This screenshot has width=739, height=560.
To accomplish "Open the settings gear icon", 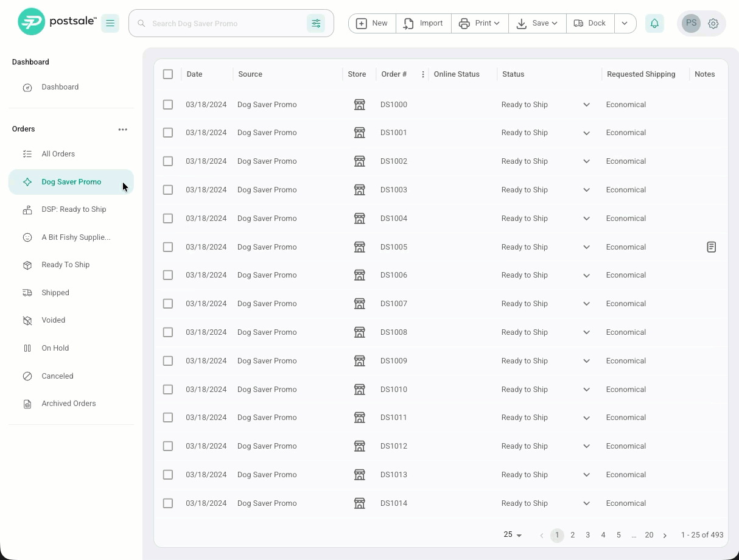I will (713, 23).
